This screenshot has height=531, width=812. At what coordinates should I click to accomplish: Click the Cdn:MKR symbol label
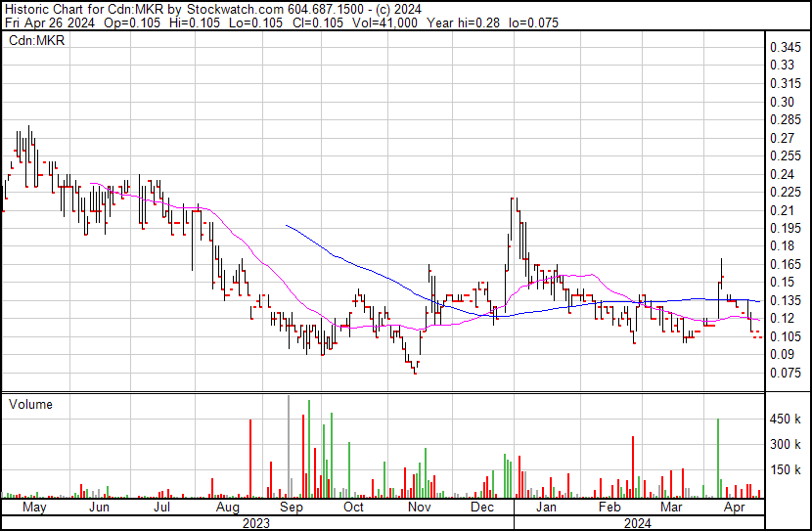[x=37, y=40]
